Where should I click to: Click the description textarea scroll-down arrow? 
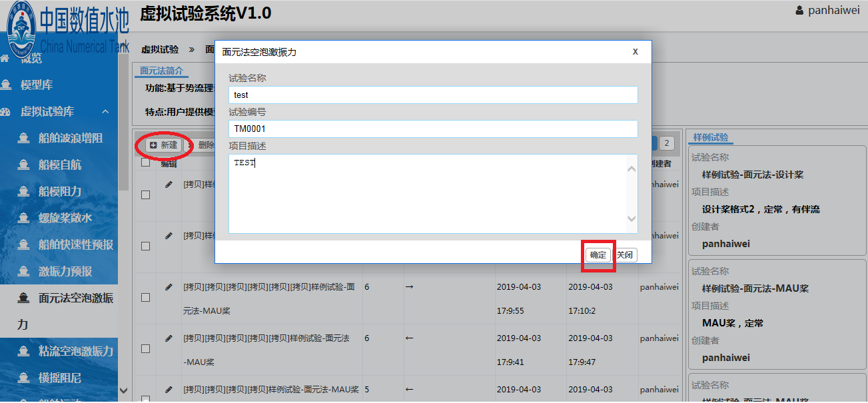coord(632,219)
